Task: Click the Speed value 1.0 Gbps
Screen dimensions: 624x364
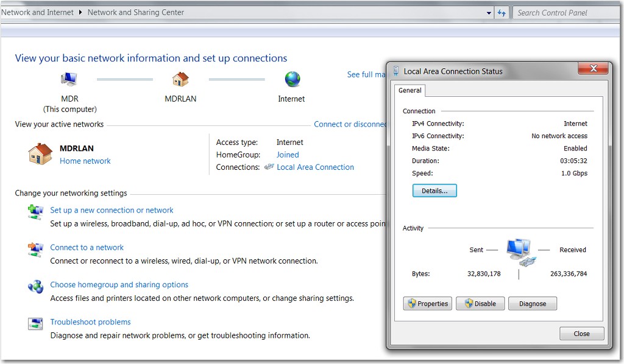Action: [x=574, y=173]
